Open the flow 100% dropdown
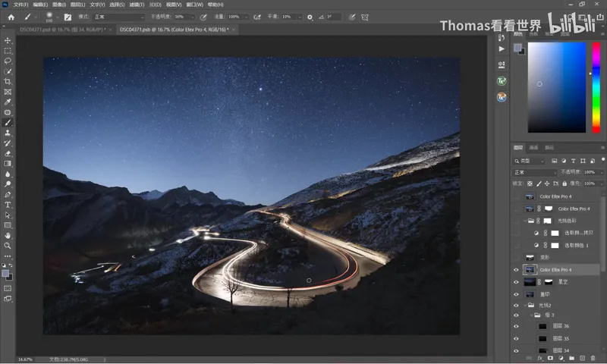Viewport: 607px width, 364px height. click(246, 17)
